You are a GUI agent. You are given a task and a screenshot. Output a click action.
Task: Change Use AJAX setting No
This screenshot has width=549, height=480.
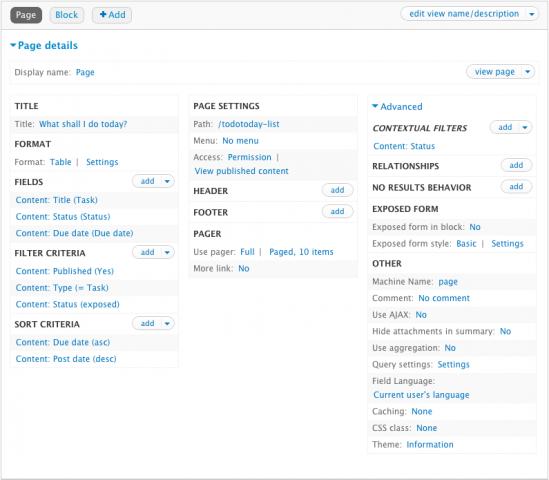[421, 314]
